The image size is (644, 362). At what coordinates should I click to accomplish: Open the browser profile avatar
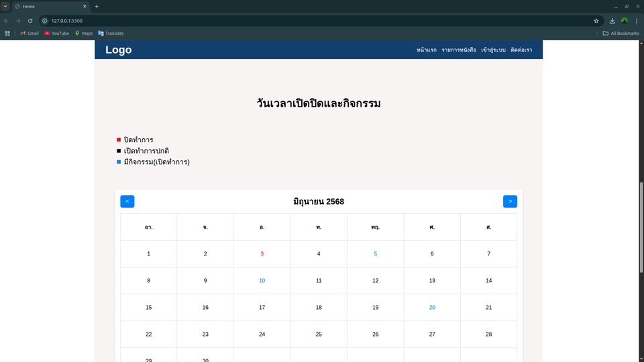coord(625,21)
